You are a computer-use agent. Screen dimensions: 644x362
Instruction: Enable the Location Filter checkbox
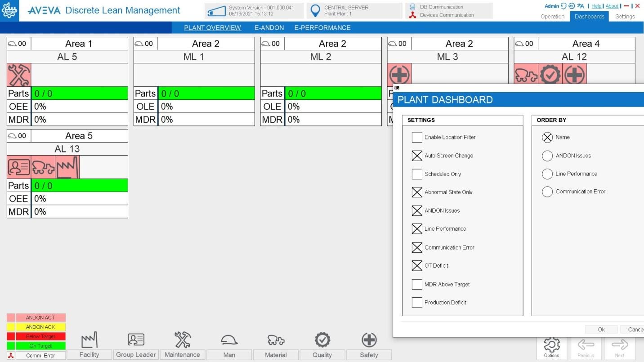[x=417, y=137]
